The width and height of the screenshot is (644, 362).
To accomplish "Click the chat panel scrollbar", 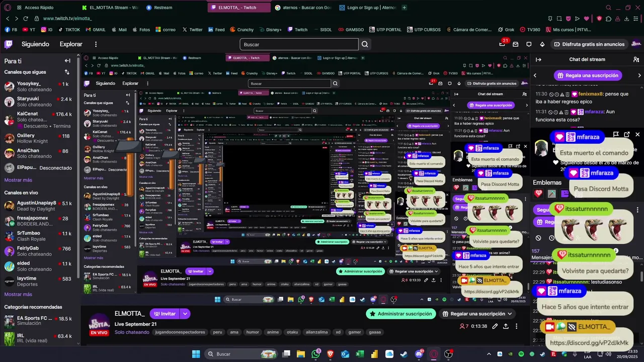I will pyautogui.click(x=641, y=277).
